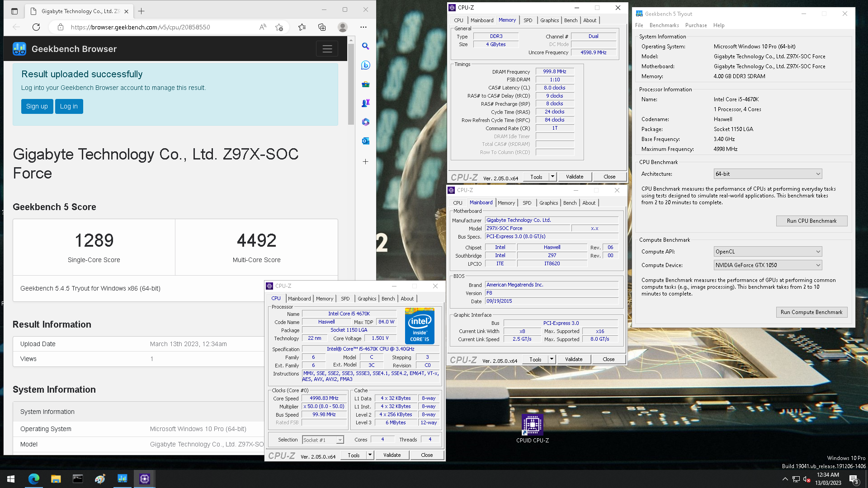Run Compute Benchmark in Geekbench
The height and width of the screenshot is (488, 868).
tap(811, 312)
